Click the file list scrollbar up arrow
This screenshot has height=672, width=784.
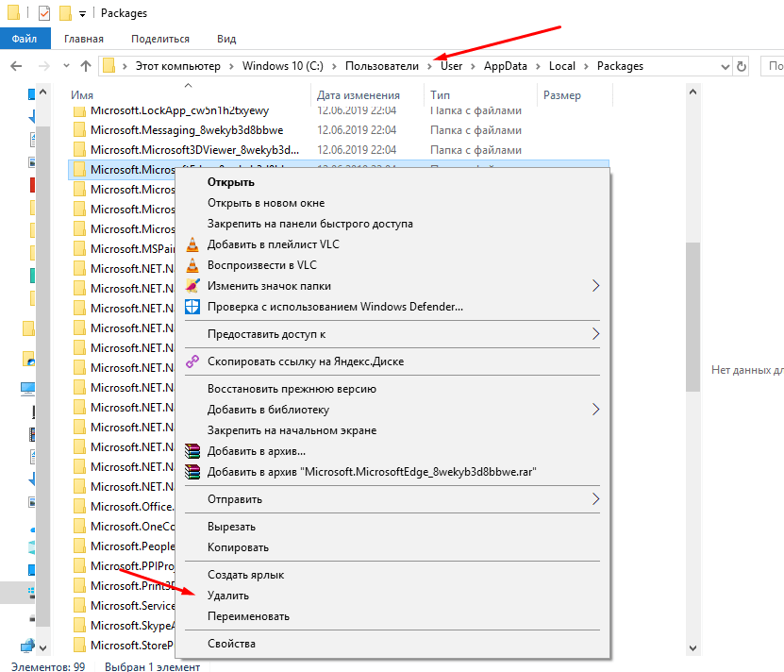693,92
